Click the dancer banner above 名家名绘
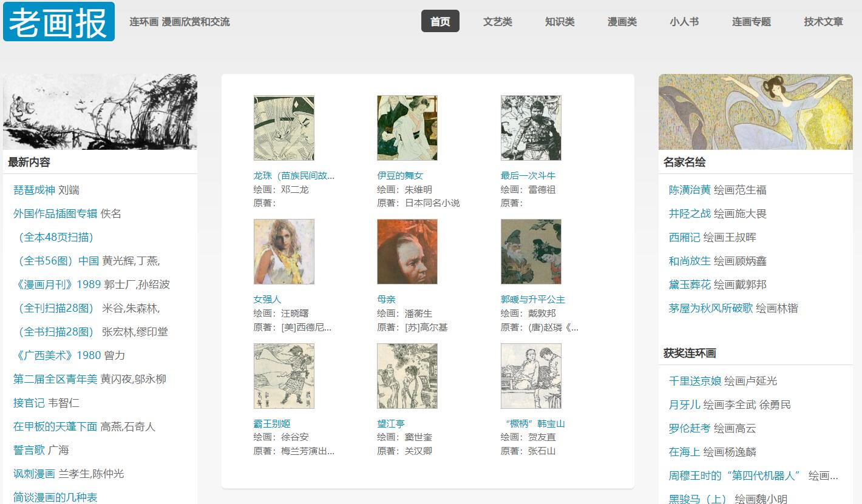 (x=756, y=112)
